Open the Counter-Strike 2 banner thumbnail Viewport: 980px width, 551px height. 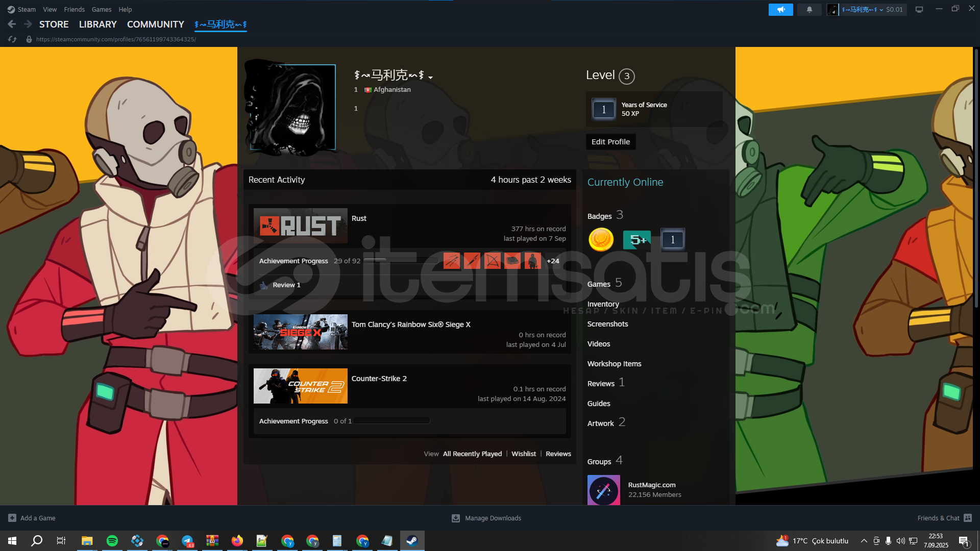pos(300,386)
